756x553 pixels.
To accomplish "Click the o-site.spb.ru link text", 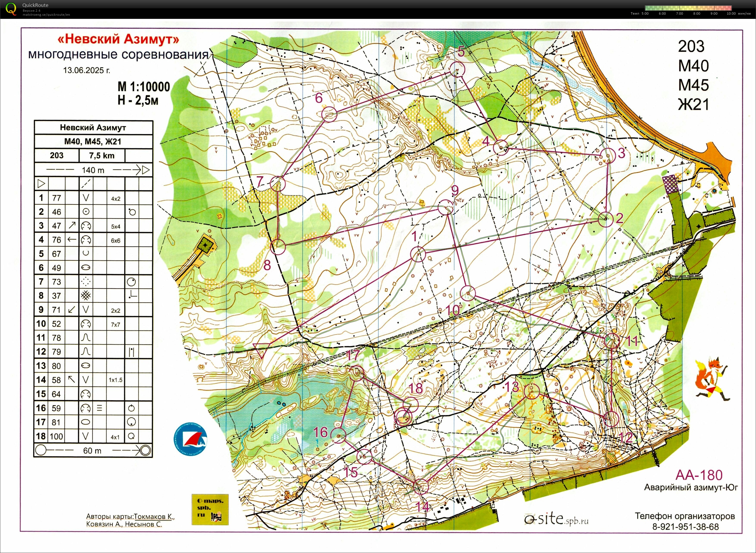I will [556, 519].
